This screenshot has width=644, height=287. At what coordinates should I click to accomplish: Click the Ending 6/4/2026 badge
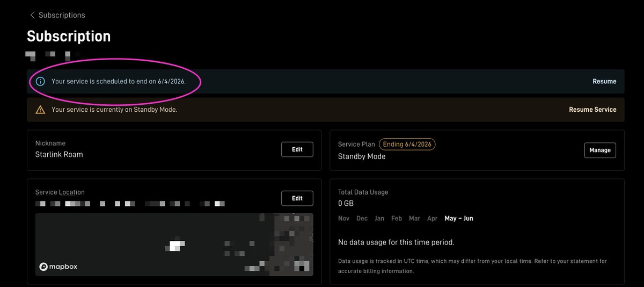coord(407,145)
